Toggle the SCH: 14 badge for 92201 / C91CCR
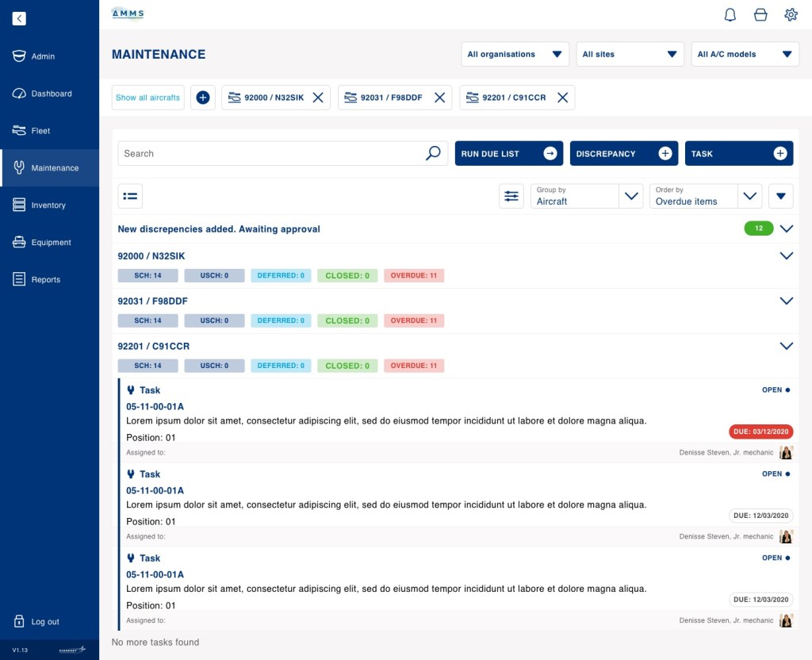Image resolution: width=812 pixels, height=660 pixels. [147, 366]
